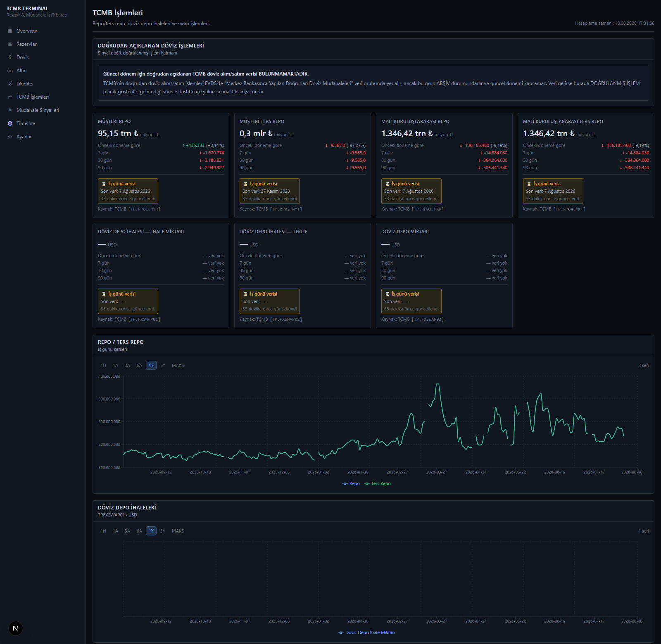661x644 pixels.
Task: Switch Repo chart to MAKS range
Action: 178,365
